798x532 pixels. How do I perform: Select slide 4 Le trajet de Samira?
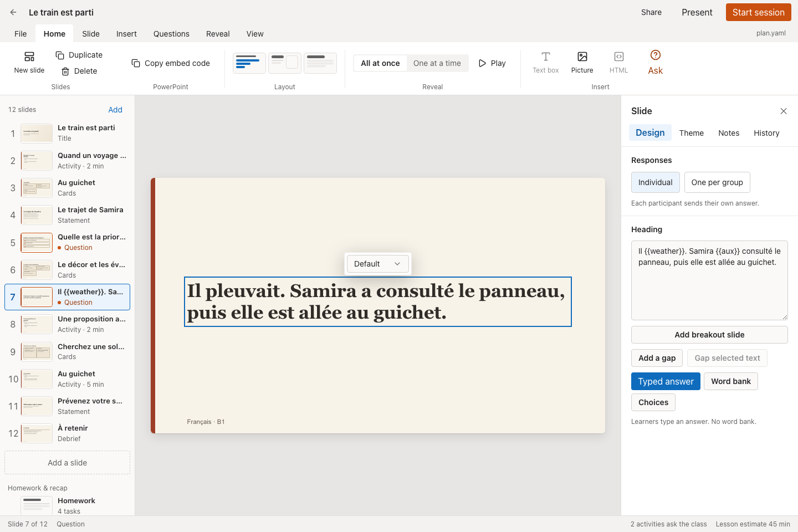click(x=67, y=215)
